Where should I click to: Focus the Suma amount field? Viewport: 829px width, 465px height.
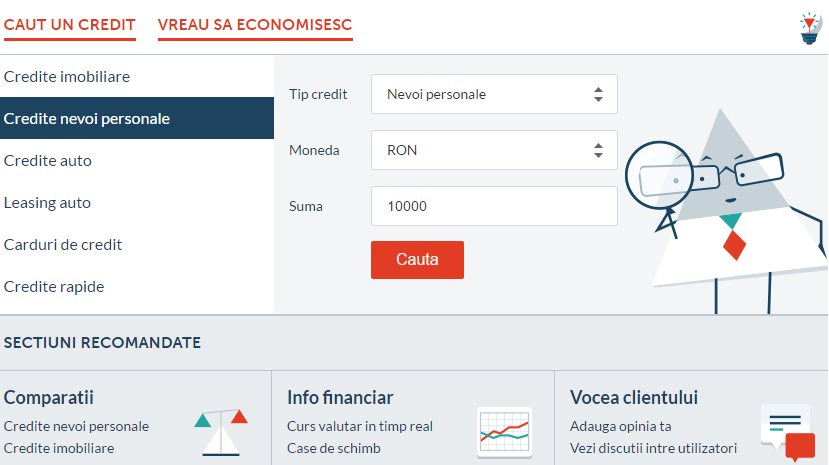coord(494,206)
